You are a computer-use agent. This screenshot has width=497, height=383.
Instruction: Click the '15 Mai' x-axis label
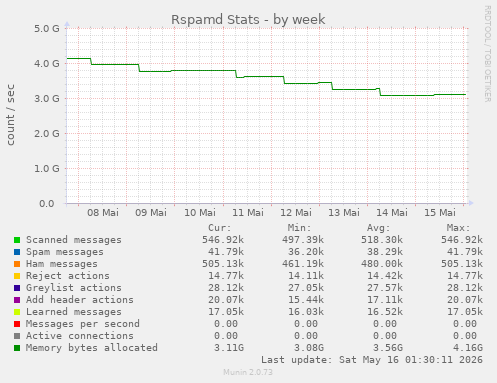click(440, 213)
